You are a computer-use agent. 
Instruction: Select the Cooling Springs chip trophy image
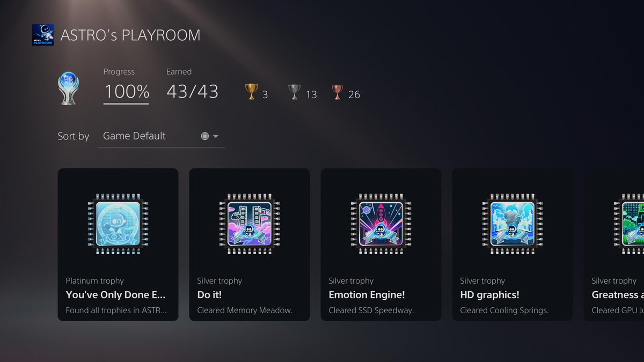[513, 224]
